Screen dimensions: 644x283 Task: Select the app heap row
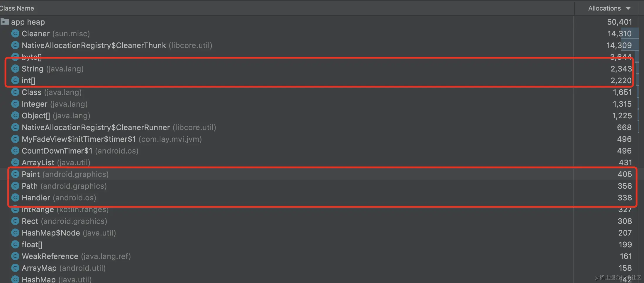tap(28, 22)
